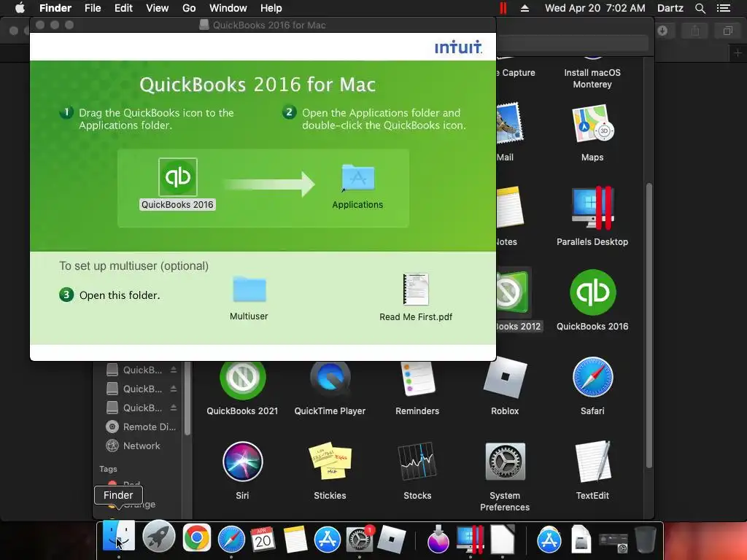Click the eject icon in the menu bar

(x=525, y=8)
